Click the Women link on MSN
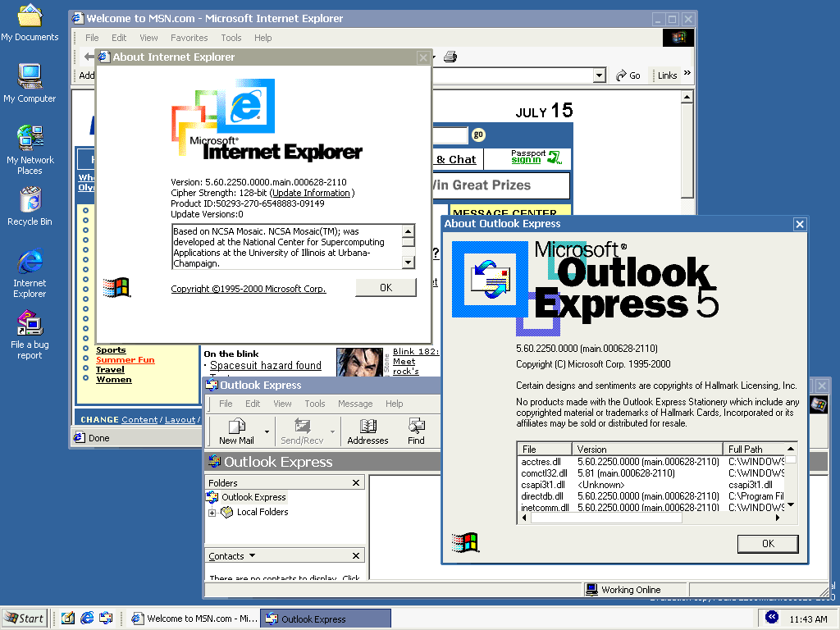 tap(113, 379)
